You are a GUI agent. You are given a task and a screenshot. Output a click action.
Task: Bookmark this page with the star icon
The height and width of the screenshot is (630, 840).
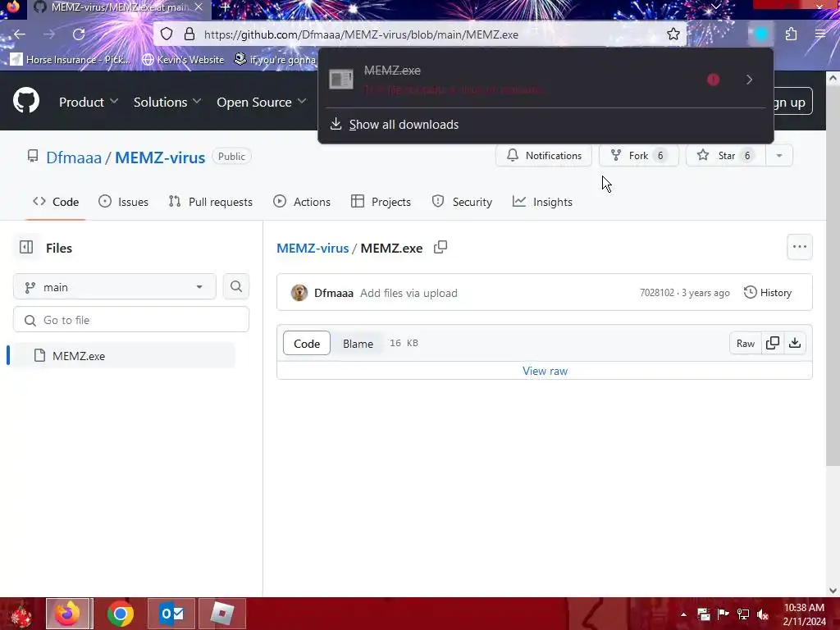[x=673, y=34]
